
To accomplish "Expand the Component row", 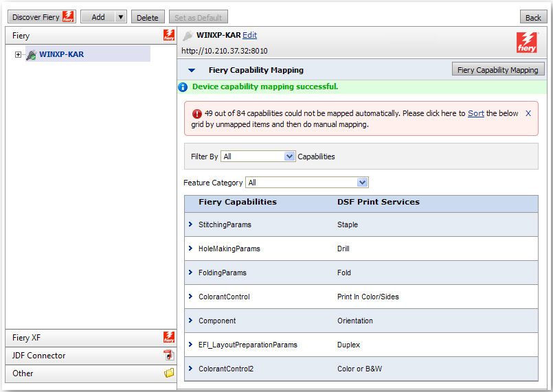I will pos(190,320).
